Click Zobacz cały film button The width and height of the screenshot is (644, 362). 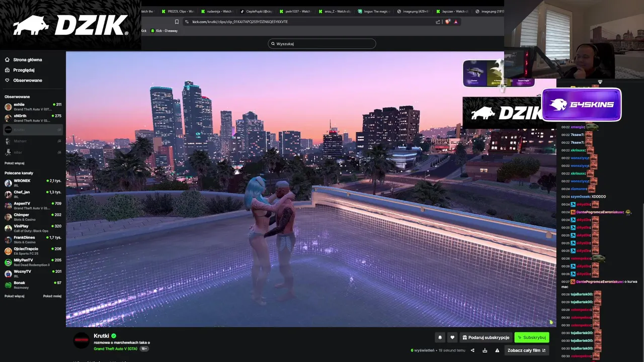point(526,350)
